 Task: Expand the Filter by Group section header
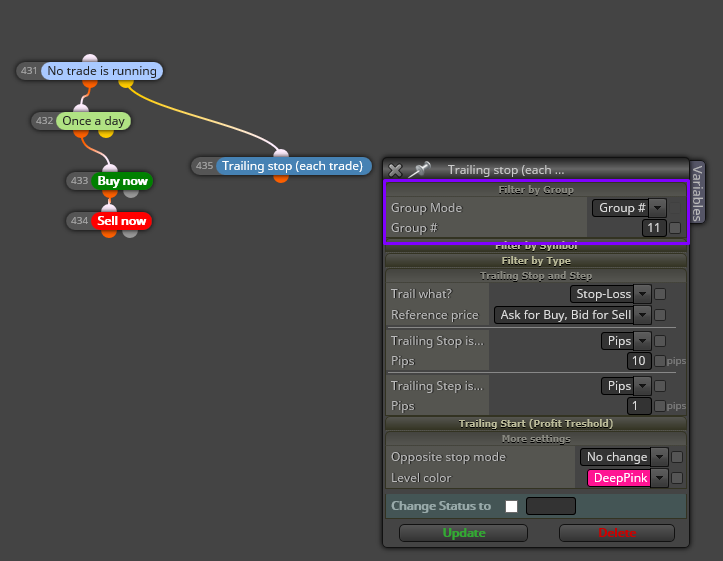(536, 189)
